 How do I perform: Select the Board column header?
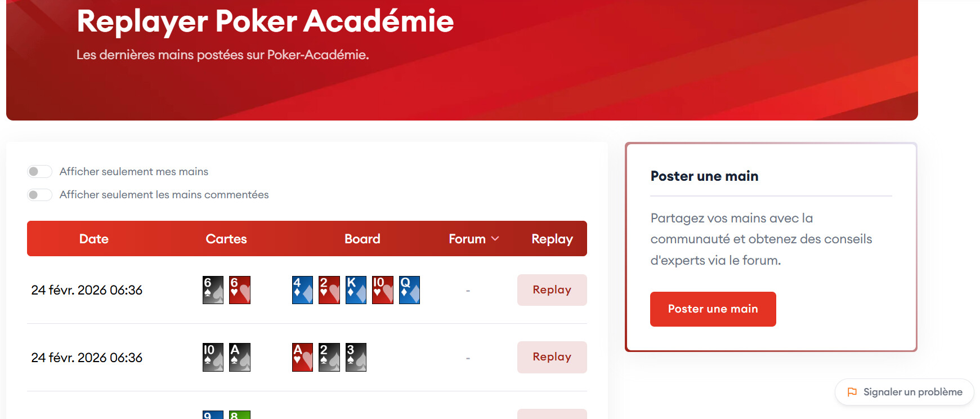click(x=362, y=239)
